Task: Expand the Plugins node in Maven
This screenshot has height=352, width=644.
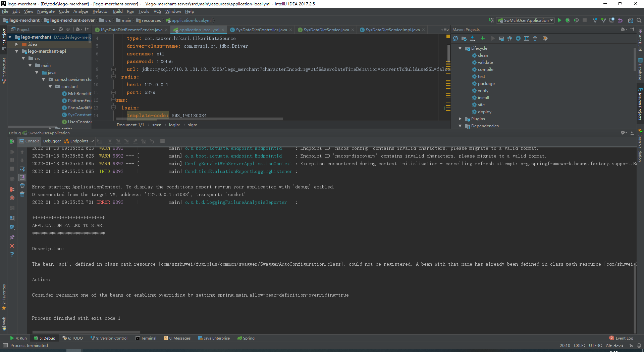Action: click(460, 119)
